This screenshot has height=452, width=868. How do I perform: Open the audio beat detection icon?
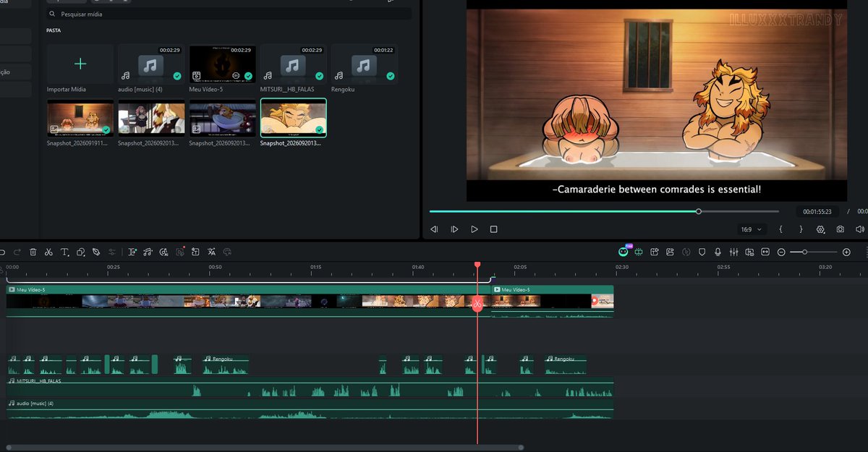pos(148,252)
